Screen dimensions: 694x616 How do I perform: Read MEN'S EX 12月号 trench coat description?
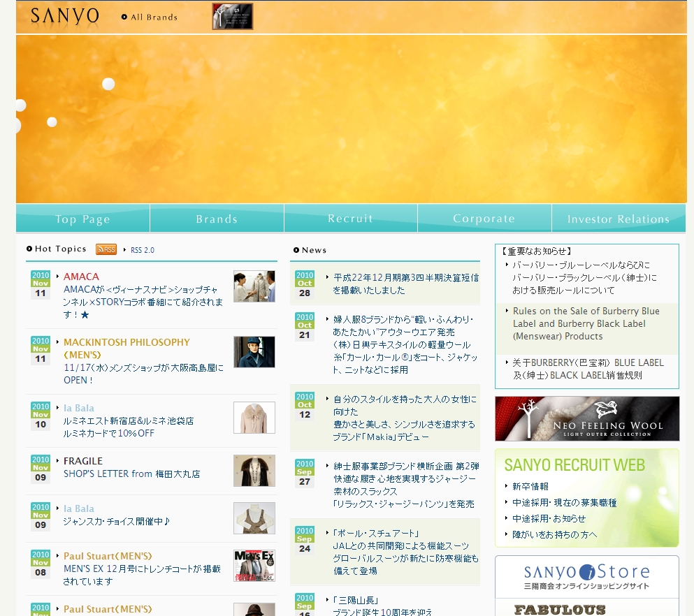coord(142,575)
